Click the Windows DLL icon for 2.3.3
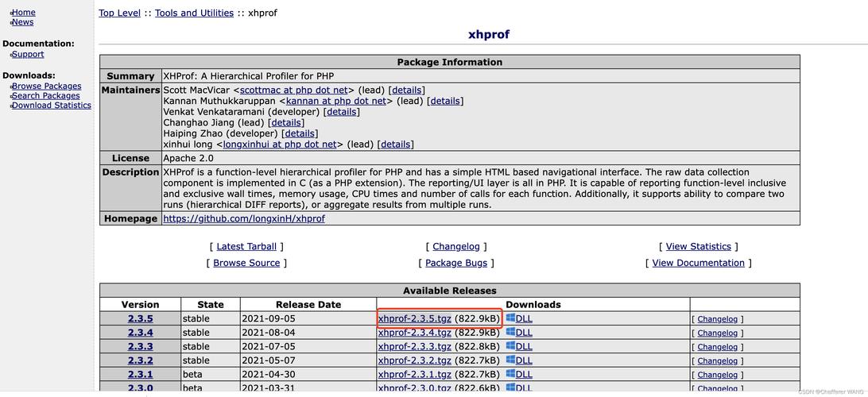Image resolution: width=868 pixels, height=397 pixels. tap(510, 346)
